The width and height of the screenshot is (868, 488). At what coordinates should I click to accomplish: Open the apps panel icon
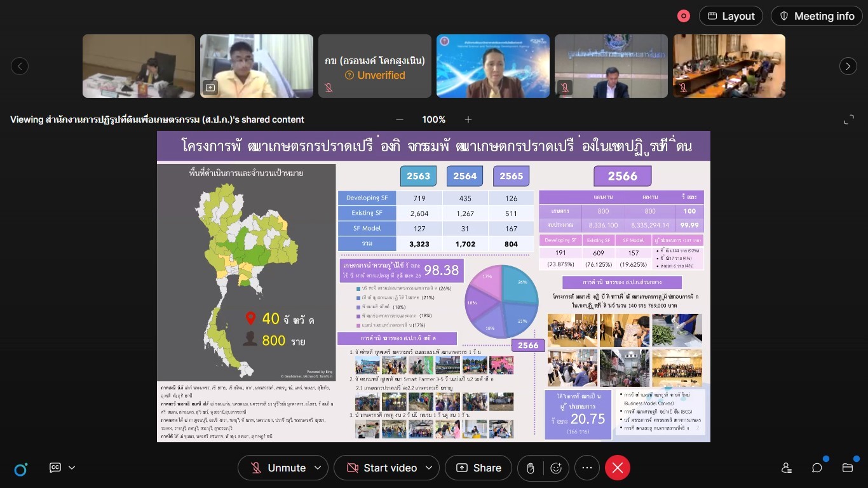coord(848,468)
